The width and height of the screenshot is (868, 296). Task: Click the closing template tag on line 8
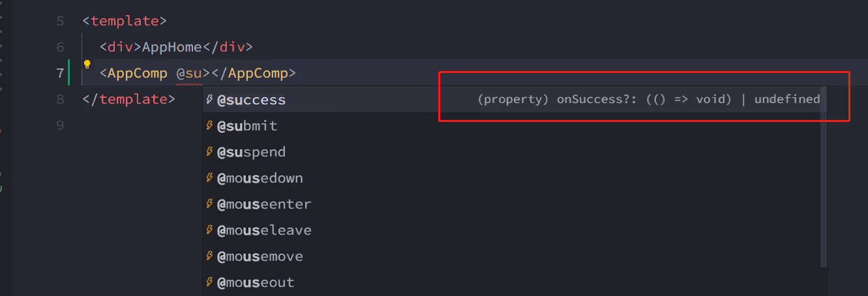click(128, 99)
